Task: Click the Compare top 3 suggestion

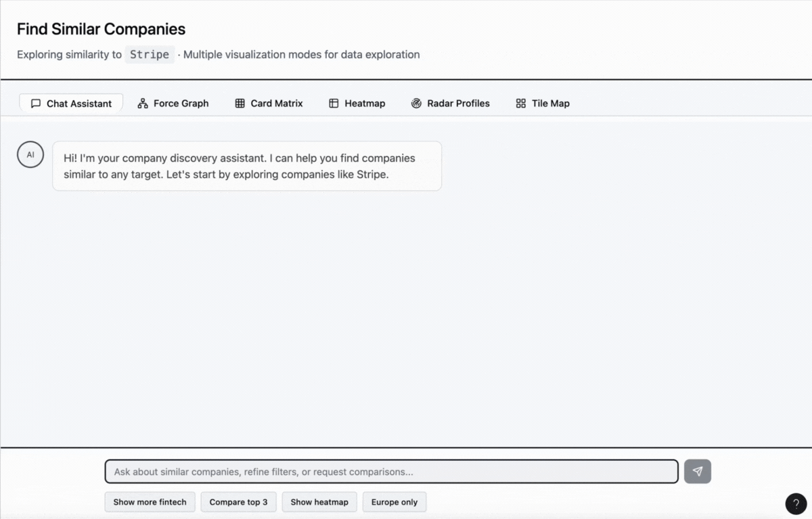Action: 238,502
